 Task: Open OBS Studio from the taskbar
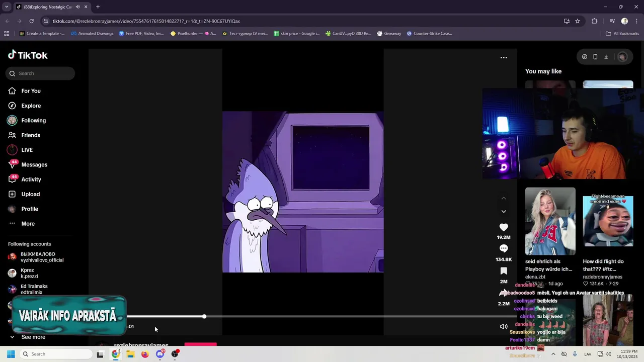point(175,354)
